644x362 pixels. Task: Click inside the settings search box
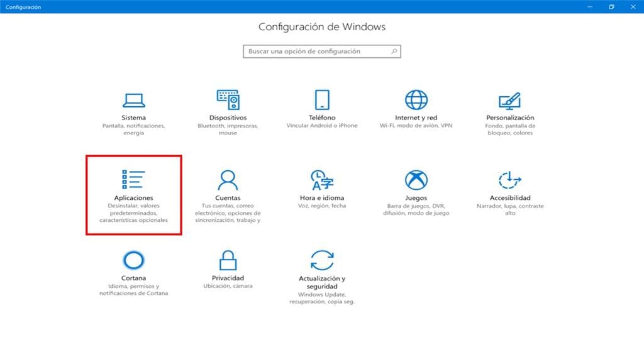314,52
